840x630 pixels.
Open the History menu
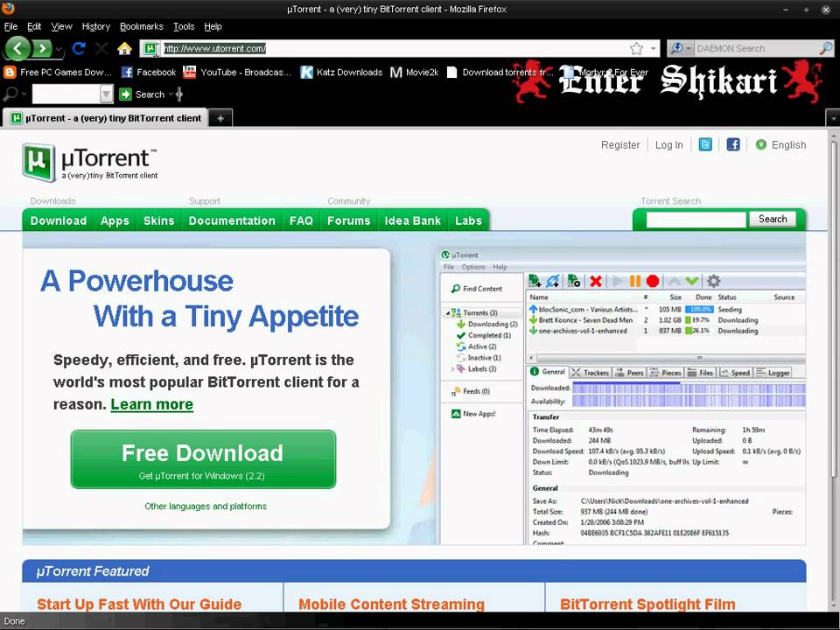[x=96, y=26]
